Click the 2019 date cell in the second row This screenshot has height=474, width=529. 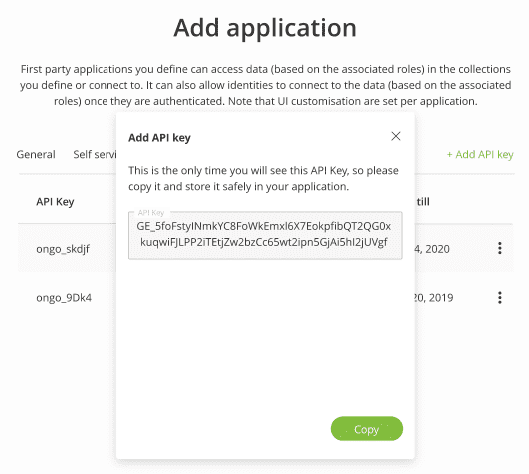tap(433, 298)
